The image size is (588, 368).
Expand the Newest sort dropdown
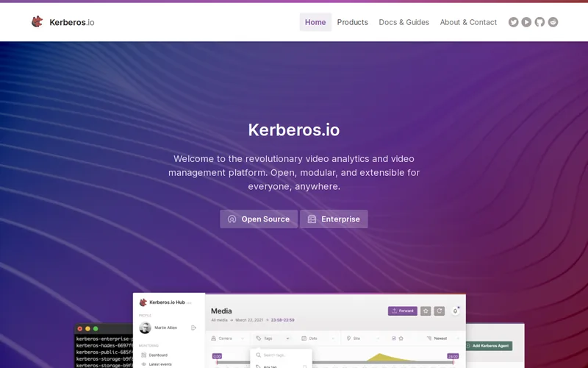point(443,339)
